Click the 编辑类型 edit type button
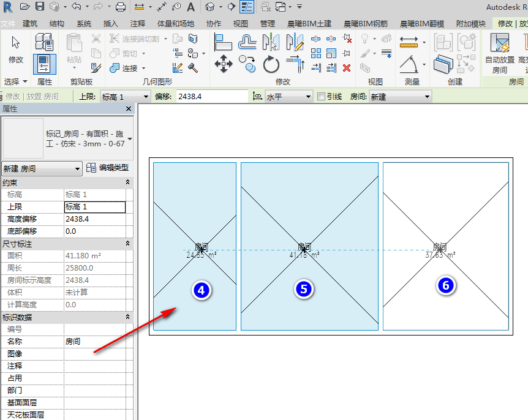528x420 pixels. pos(107,168)
